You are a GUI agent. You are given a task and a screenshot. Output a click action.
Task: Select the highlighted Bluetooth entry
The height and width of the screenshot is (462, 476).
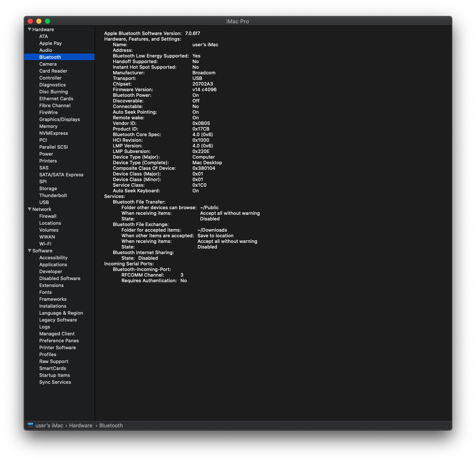60,57
